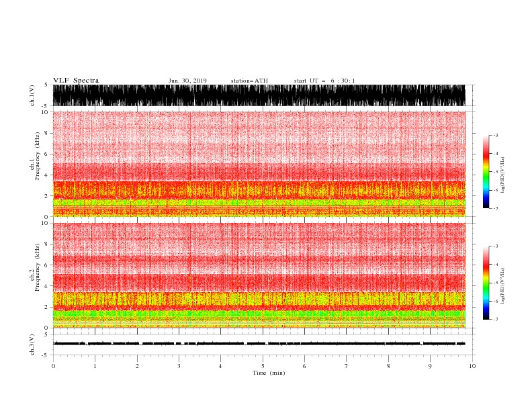Click the "2" kHz tick on ch.1 frequency axis
This screenshot has height=411, width=532.
pos(46,196)
